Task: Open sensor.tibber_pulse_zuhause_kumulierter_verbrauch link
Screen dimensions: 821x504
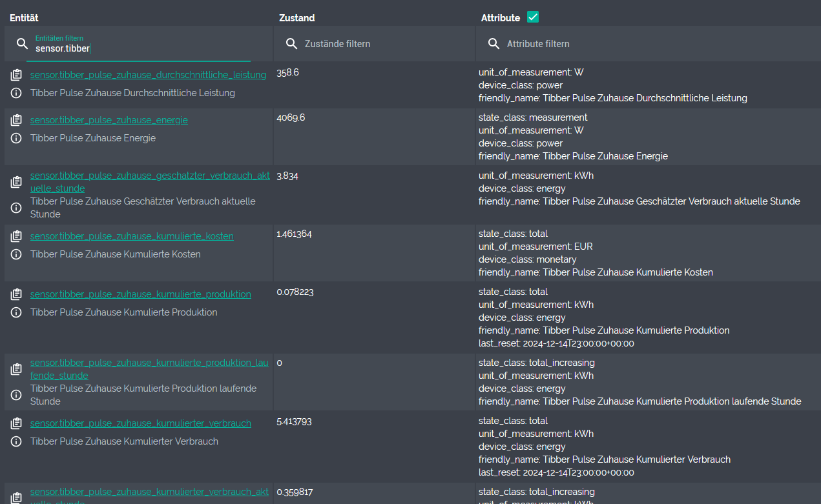Action: [x=141, y=423]
